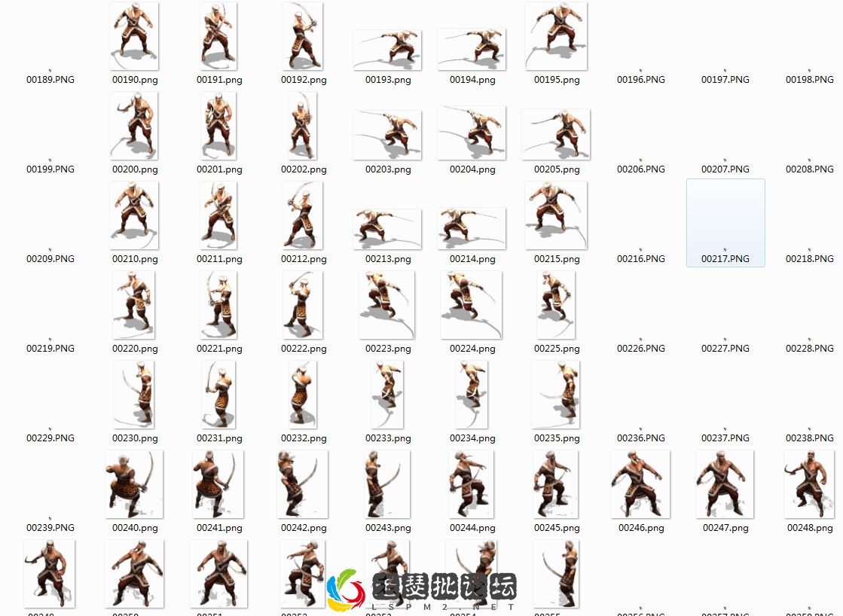Click the 00194.png crouching sprite thumbnail

472,50
